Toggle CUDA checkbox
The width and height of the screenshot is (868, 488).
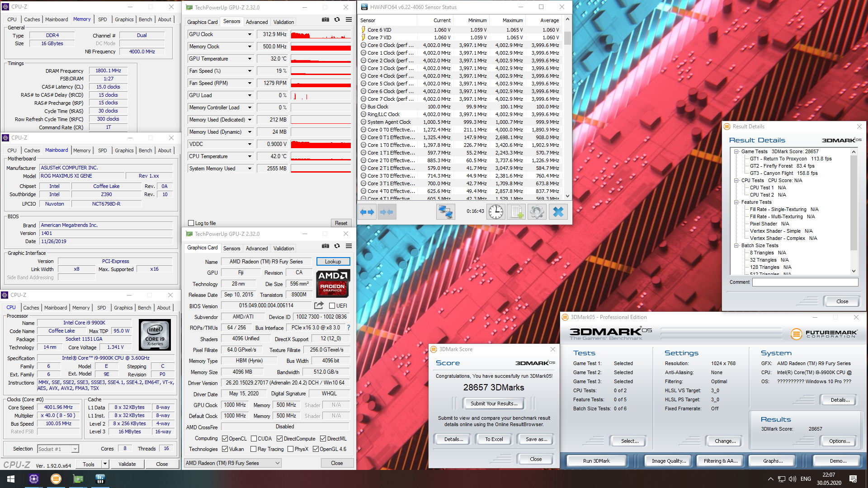pyautogui.click(x=254, y=439)
